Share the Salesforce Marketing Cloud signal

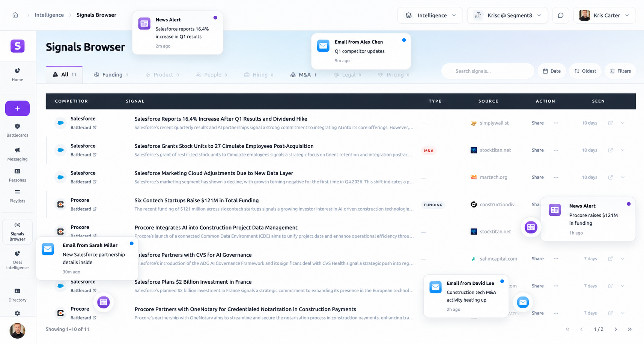(537, 177)
